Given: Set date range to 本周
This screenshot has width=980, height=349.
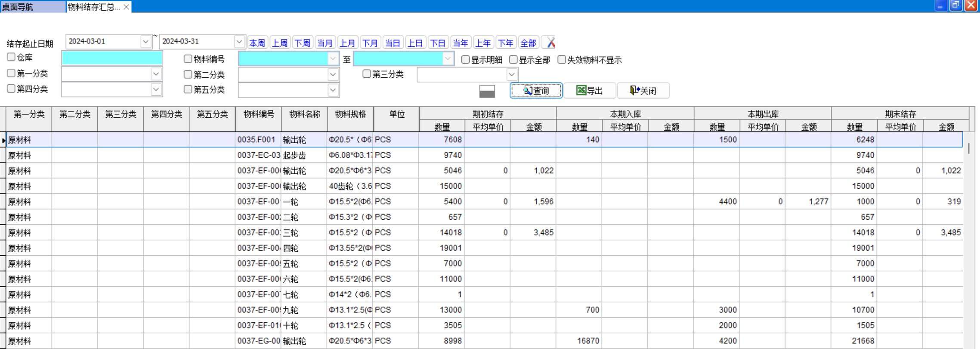Looking at the screenshot, I should click(x=257, y=43).
